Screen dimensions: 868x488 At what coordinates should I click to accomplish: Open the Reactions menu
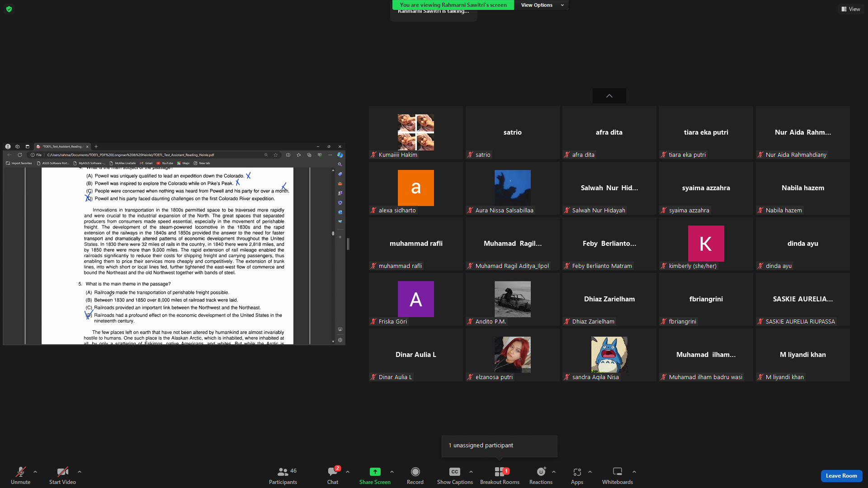541,475
